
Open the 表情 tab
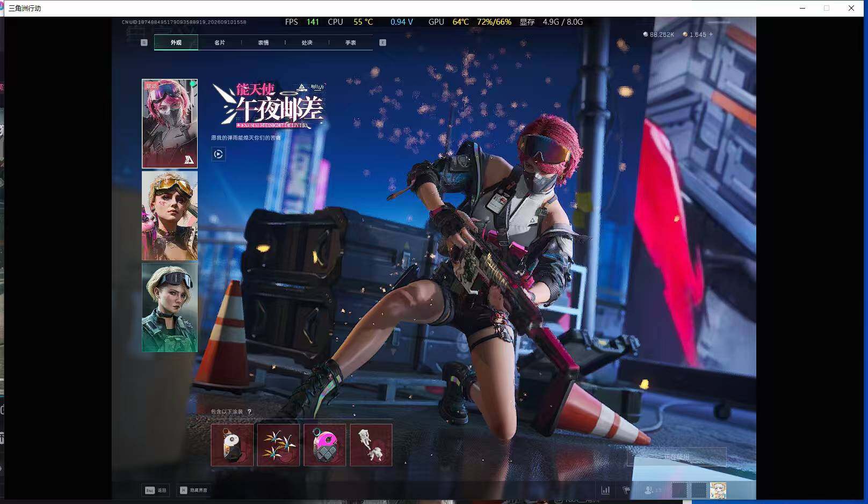click(x=263, y=42)
